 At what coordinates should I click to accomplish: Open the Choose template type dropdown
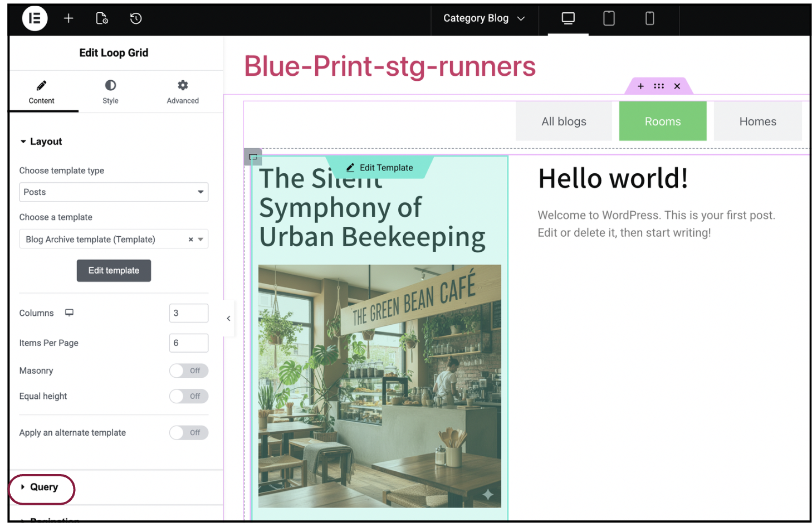point(114,192)
